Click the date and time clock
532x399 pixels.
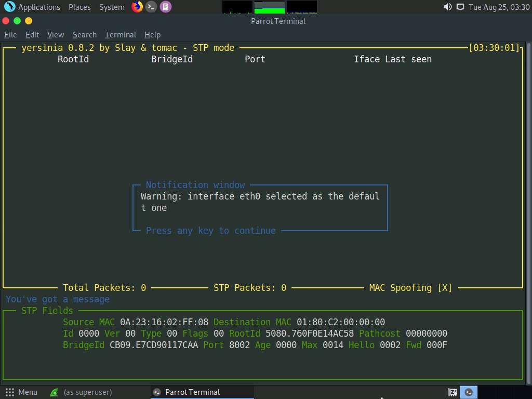(499, 7)
